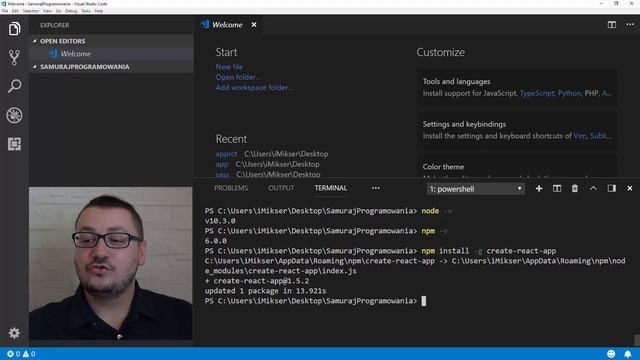Open the Debug view icon
The height and width of the screenshot is (360, 640).
[x=14, y=115]
